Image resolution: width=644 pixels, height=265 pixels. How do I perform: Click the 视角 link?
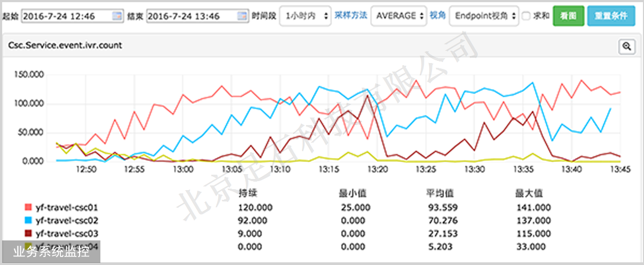tap(438, 15)
